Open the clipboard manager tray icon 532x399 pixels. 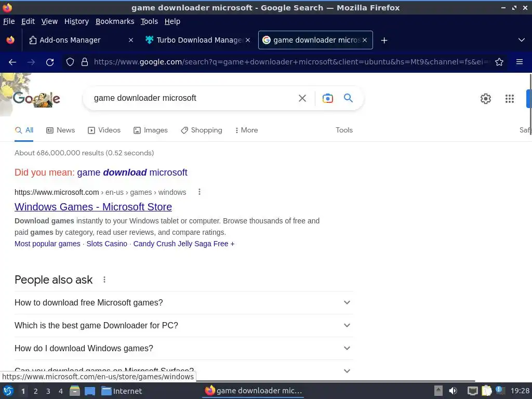[x=486, y=391]
